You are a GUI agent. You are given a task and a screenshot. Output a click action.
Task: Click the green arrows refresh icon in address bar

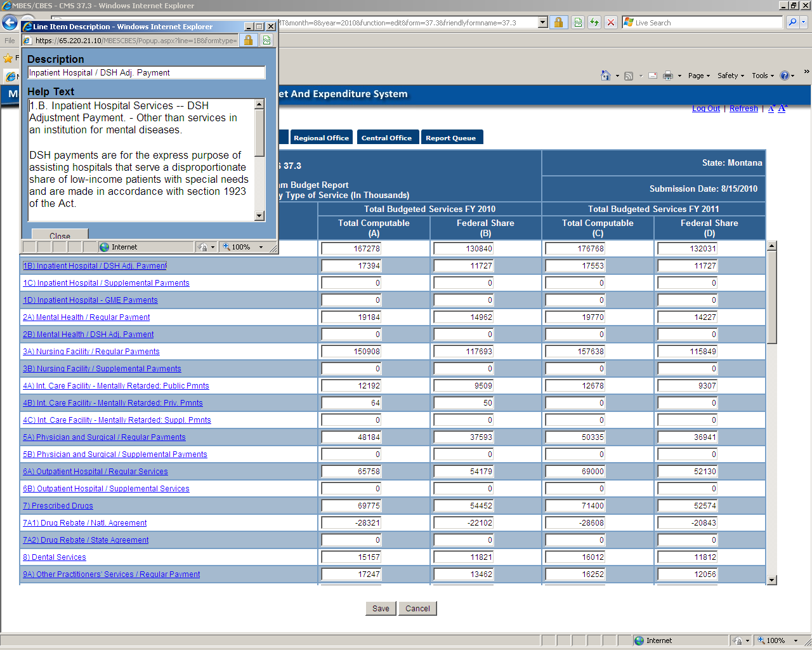coord(594,23)
